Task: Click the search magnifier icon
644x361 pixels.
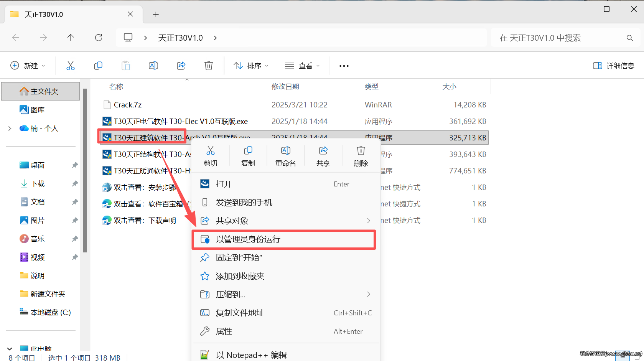Action: point(629,38)
